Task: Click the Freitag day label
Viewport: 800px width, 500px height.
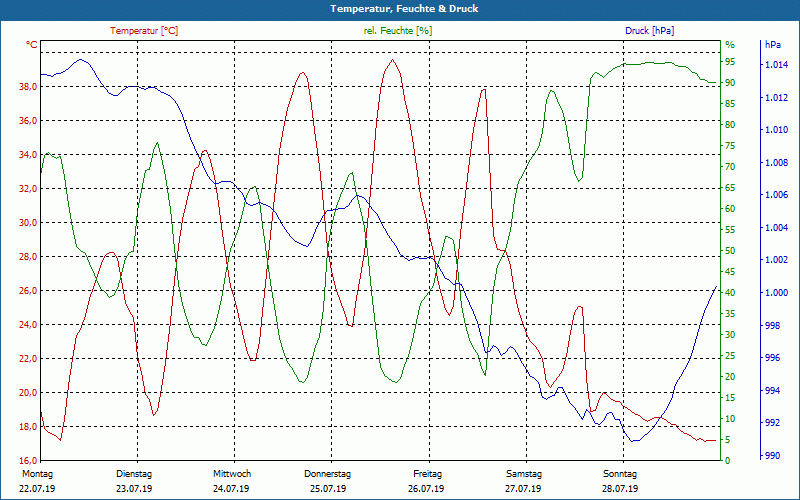Action: pyautogui.click(x=428, y=474)
